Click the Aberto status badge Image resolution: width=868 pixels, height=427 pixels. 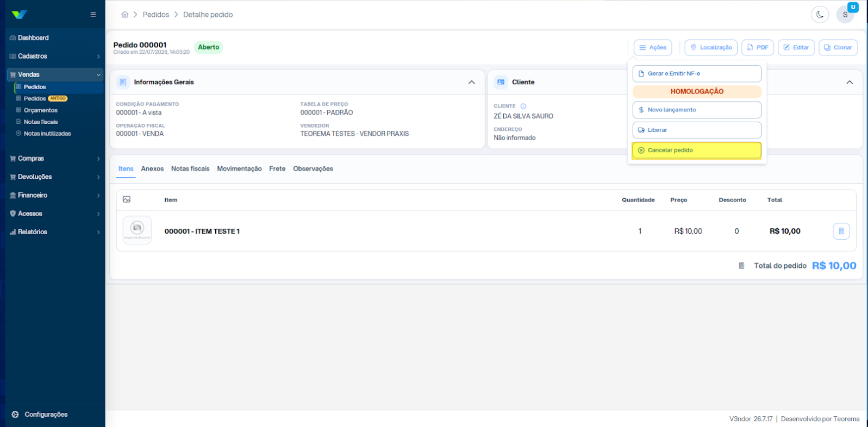[x=209, y=47]
